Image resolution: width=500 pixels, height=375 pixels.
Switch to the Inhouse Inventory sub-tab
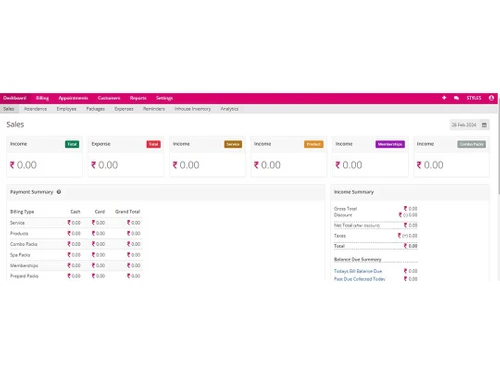(193, 109)
